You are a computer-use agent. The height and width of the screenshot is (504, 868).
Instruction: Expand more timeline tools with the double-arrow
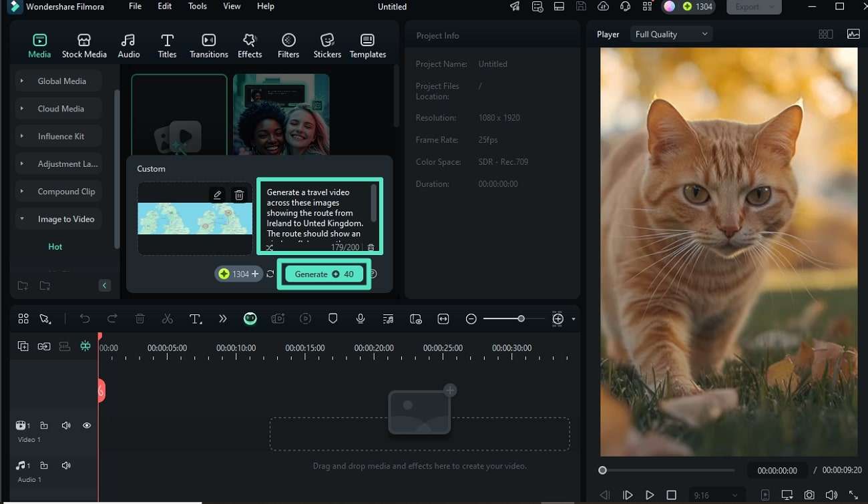tap(223, 319)
